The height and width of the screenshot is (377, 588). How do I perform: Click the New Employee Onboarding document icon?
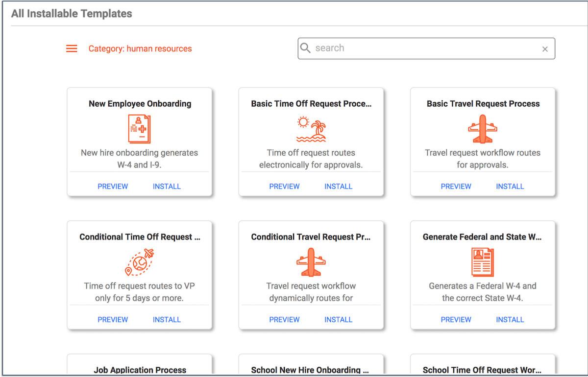pos(139,129)
